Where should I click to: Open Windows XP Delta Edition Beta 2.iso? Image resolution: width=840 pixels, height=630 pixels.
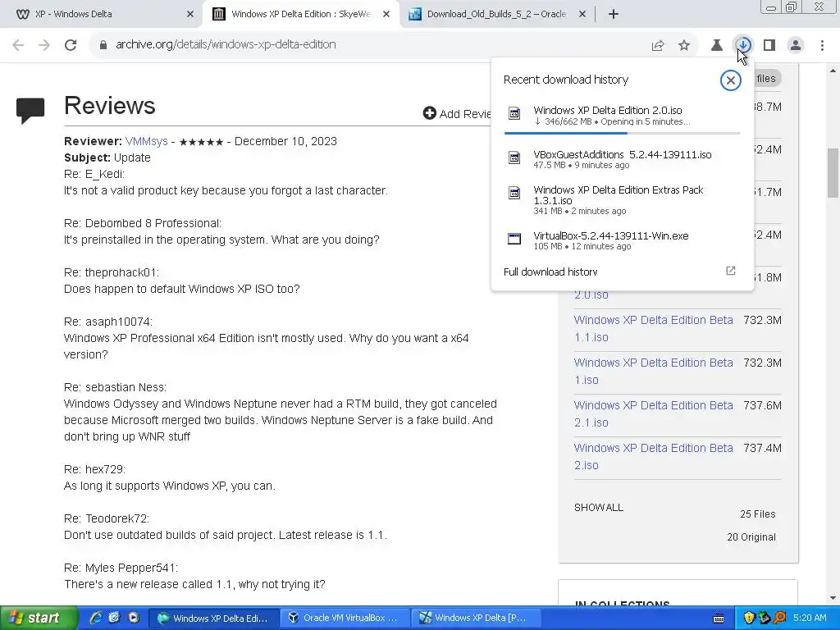pos(653,456)
